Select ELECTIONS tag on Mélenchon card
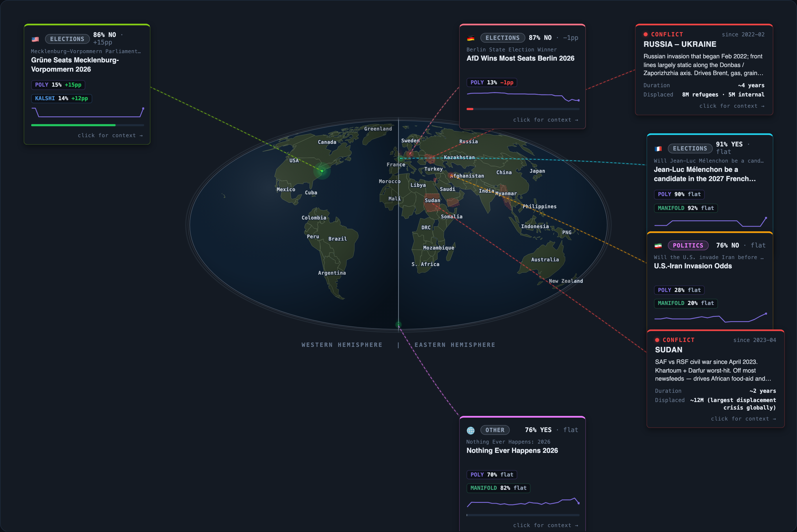This screenshot has height=532, width=797. click(690, 149)
